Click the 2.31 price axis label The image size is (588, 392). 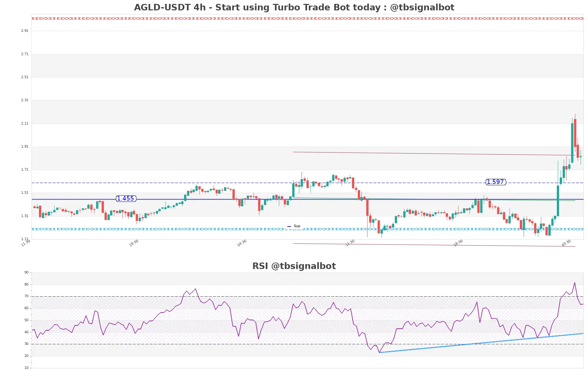[x=25, y=100]
